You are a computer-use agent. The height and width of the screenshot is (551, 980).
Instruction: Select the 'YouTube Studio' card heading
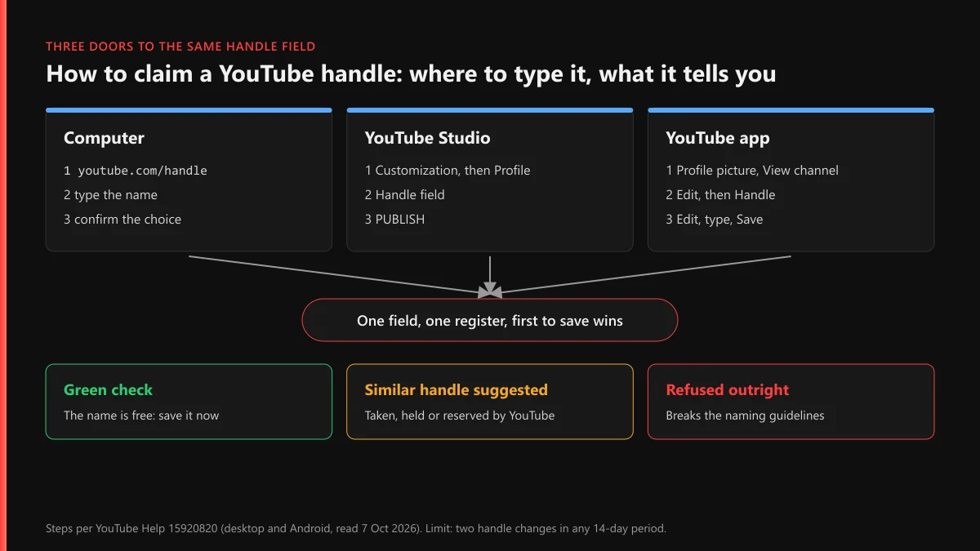coord(427,138)
